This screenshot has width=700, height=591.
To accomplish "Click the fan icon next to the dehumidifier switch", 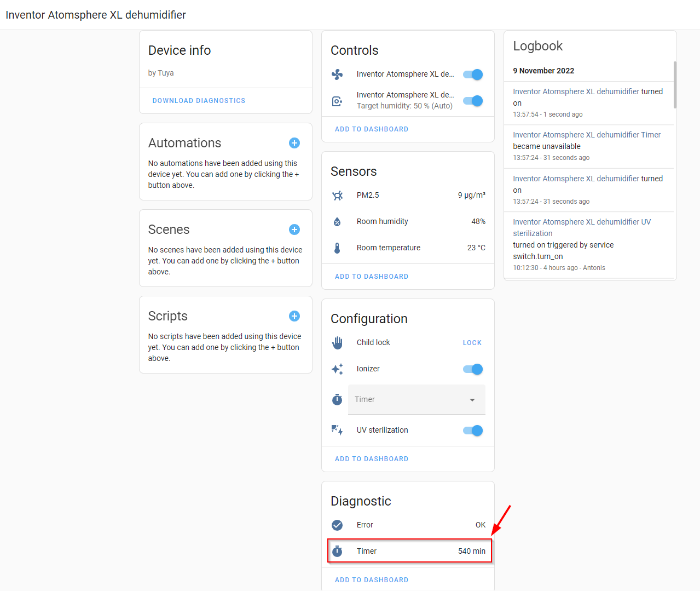I will [337, 74].
